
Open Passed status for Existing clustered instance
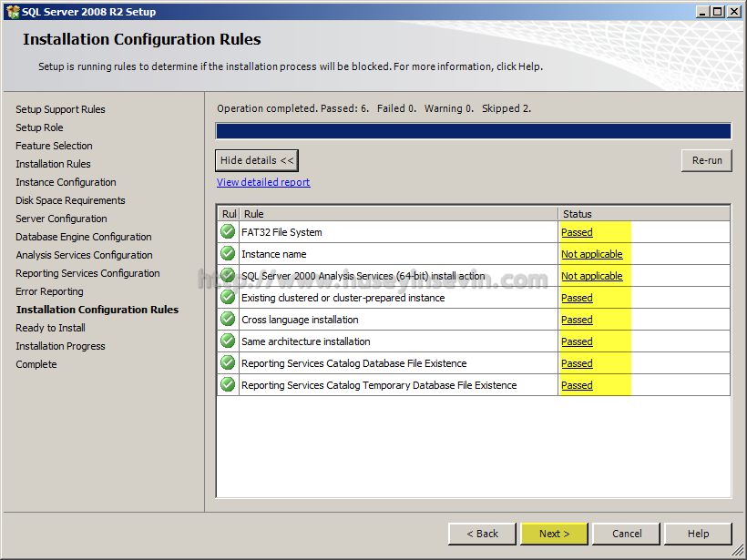coord(577,298)
